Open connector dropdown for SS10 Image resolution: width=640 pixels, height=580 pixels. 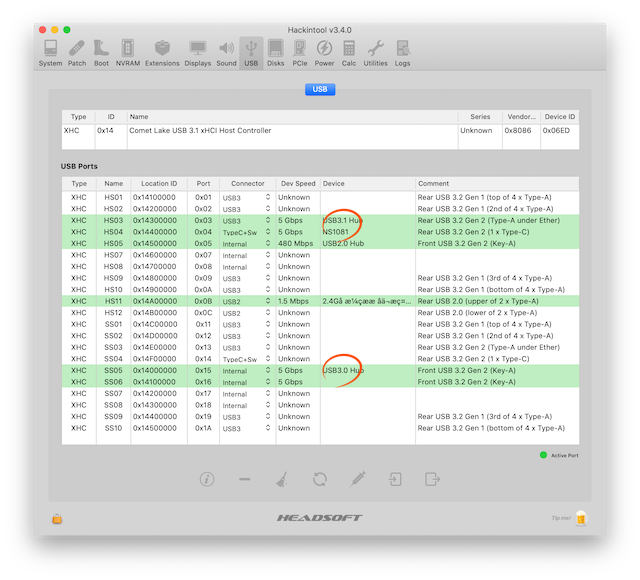247,429
